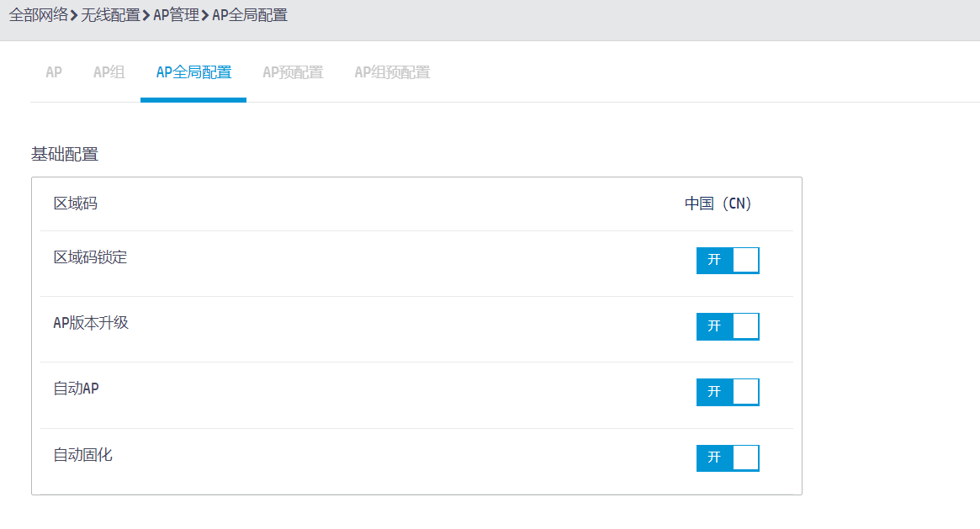Click the AP版本升级 label text

click(91, 323)
